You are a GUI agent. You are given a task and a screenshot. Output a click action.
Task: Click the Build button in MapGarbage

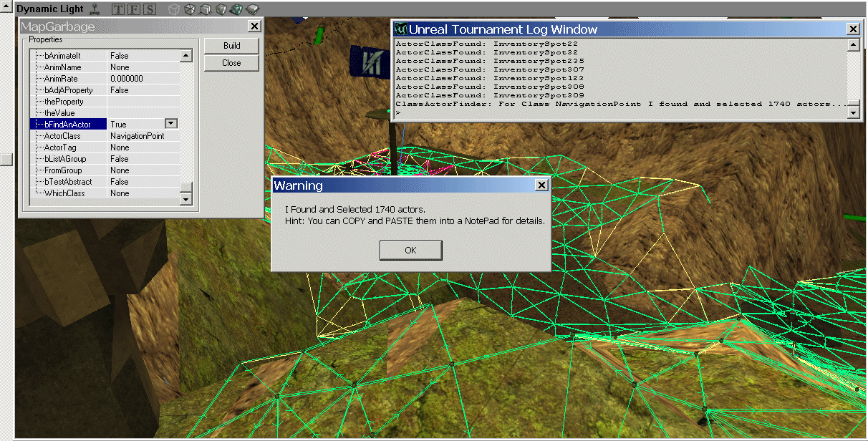coord(231,46)
